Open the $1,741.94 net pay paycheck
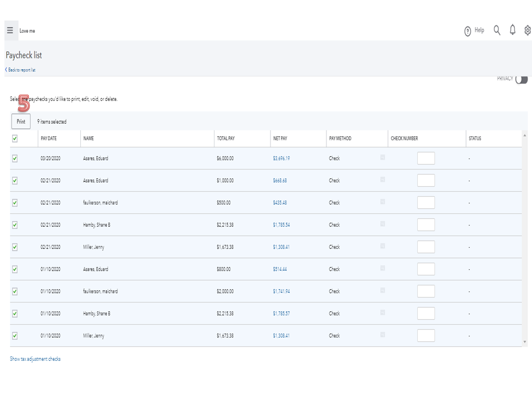This screenshot has width=532, height=399. point(281,291)
